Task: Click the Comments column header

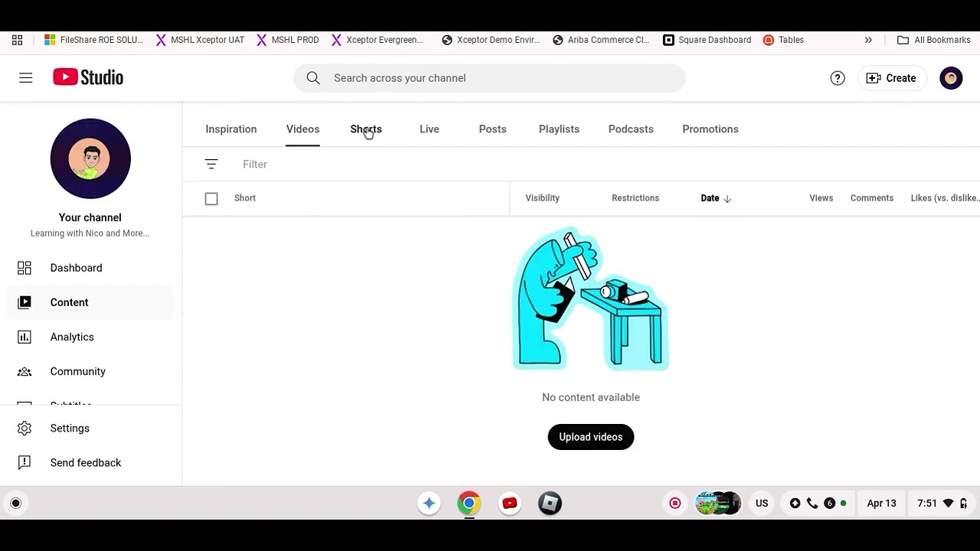Action: point(872,198)
